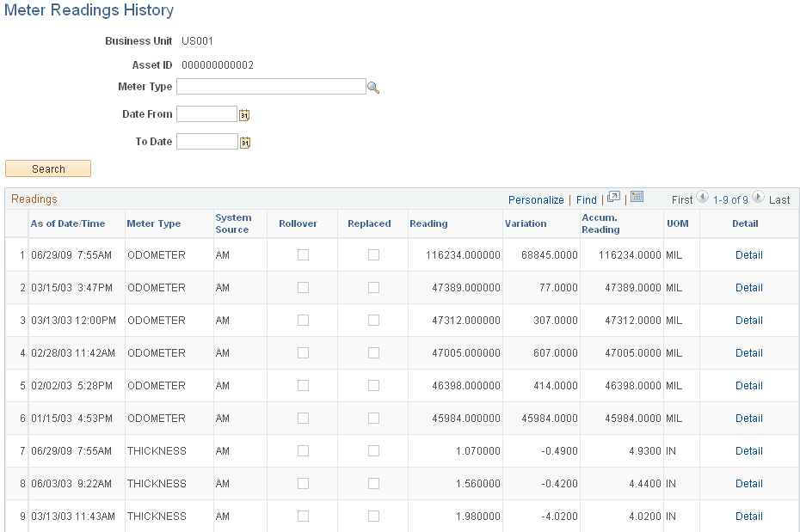Open Detail for the last THICKNESS reading
Viewport: 800px width, 532px height.
pos(748,516)
